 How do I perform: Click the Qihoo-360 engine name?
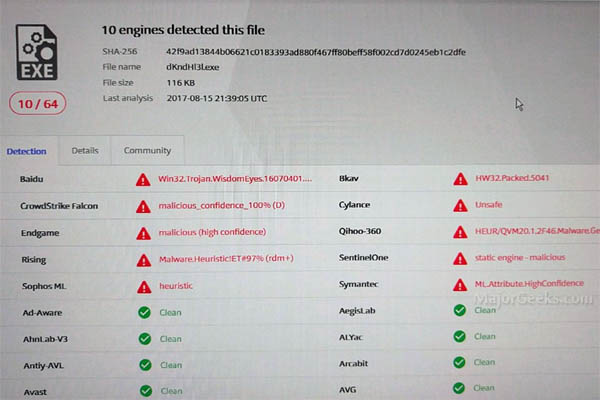[360, 231]
